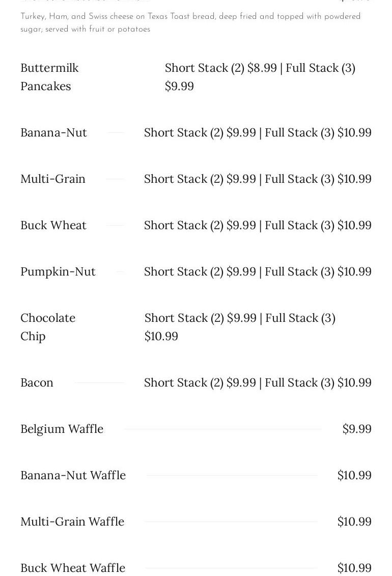Click the Banana-Nut pancake item name
392x576 pixels.
coord(53,132)
